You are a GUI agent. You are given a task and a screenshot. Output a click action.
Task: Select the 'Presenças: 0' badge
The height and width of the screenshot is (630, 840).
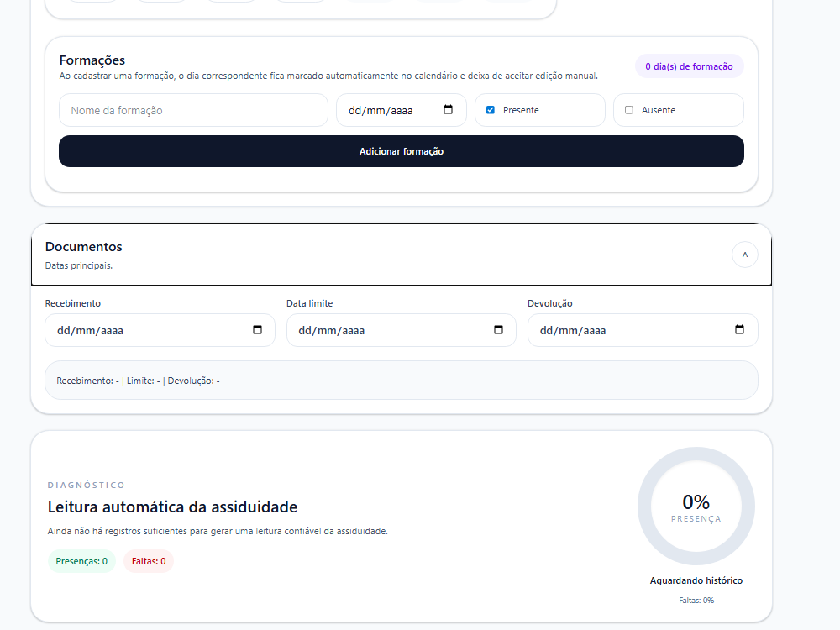pos(81,560)
